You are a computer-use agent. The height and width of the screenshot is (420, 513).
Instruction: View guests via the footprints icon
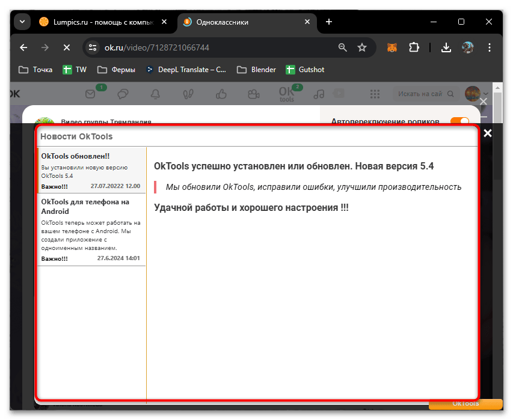click(x=187, y=94)
